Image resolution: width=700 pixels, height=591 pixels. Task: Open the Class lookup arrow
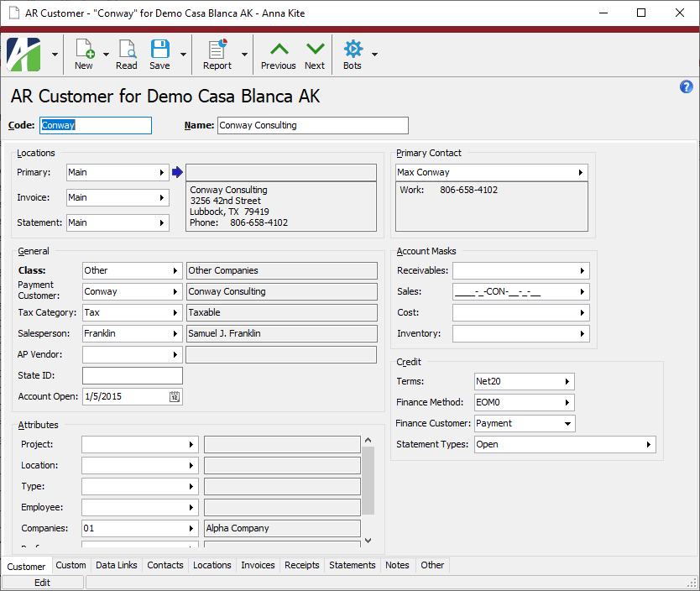coord(175,270)
